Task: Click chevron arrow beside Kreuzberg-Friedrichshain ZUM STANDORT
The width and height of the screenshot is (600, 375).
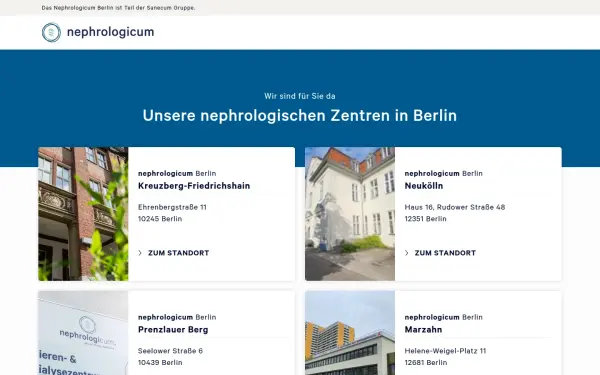Action: pyautogui.click(x=140, y=253)
